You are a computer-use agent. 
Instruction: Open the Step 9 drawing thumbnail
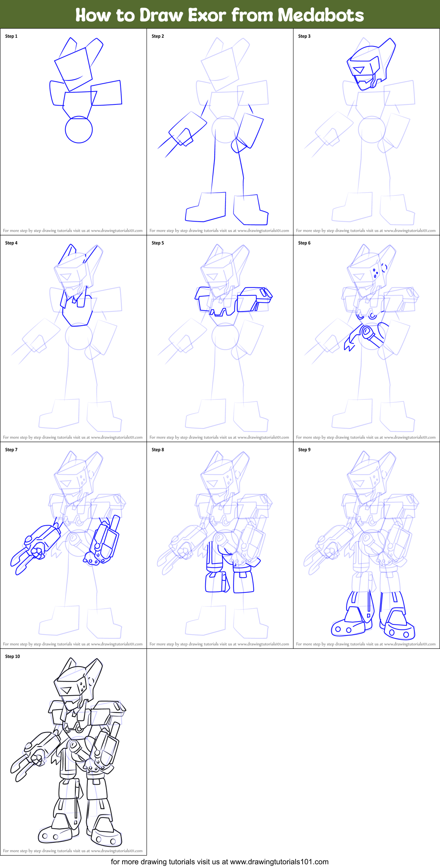366,545
